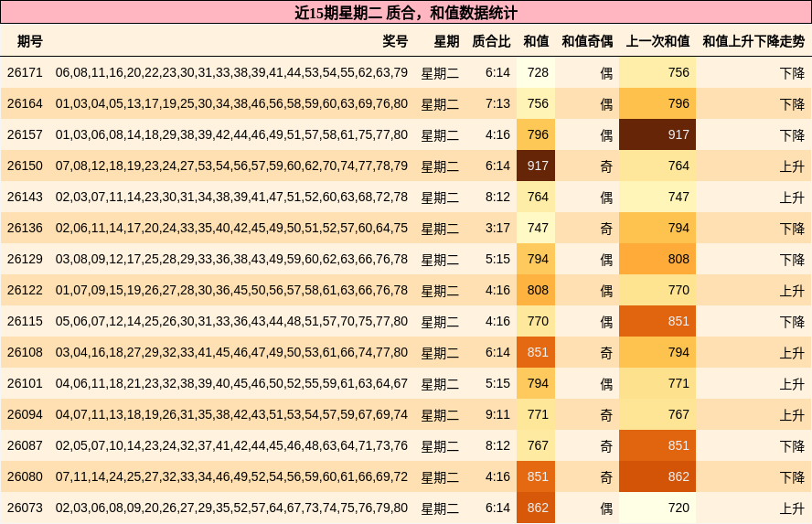Select the 上一次和值 cell 720 in row 26073
This screenshot has width=812, height=524.
pyautogui.click(x=657, y=508)
